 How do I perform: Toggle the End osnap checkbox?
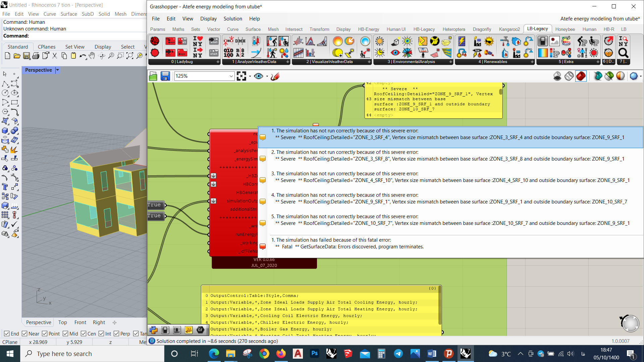7,334
